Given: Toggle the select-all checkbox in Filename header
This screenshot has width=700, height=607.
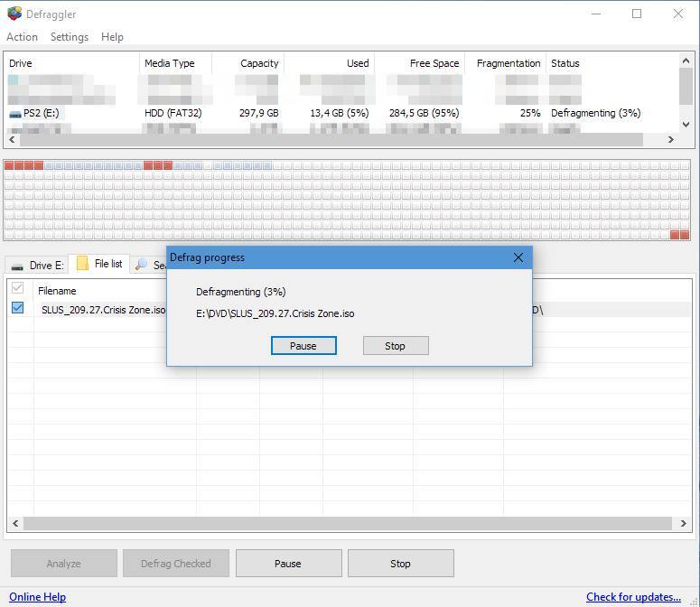Looking at the screenshot, I should point(17,288).
